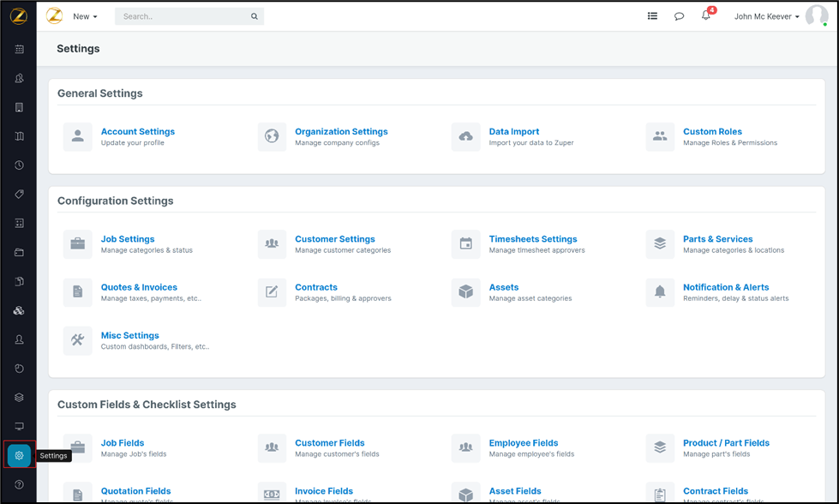This screenshot has height=504, width=839.
Task: Click the list view icon in header
Action: tap(652, 16)
